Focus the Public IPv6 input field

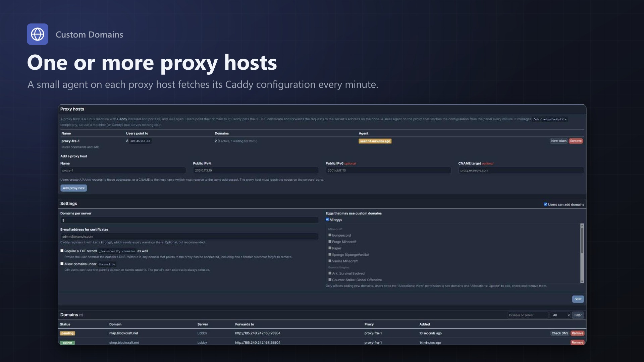coord(388,170)
